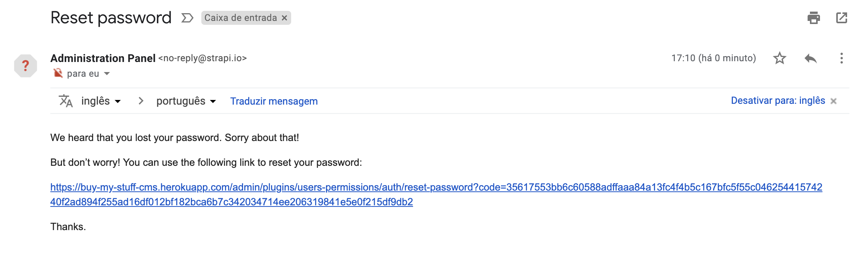Disable translation via Desativar para: inglês

coord(777,101)
